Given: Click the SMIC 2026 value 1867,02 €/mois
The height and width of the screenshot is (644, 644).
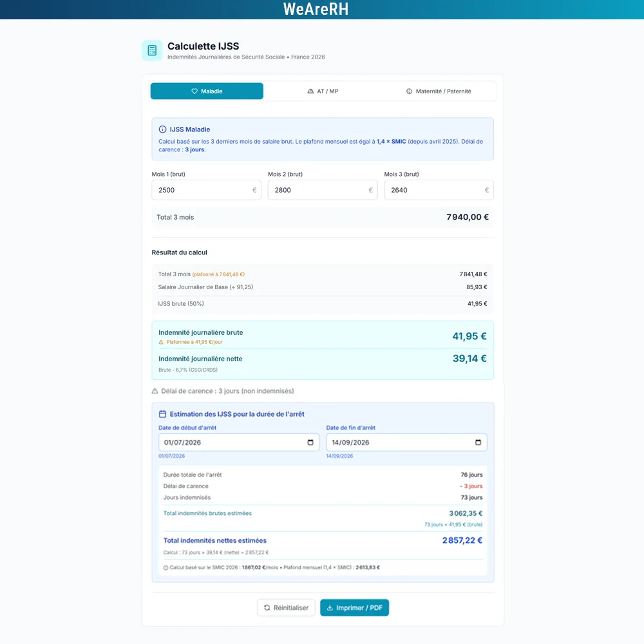Looking at the screenshot, I should pos(260,567).
